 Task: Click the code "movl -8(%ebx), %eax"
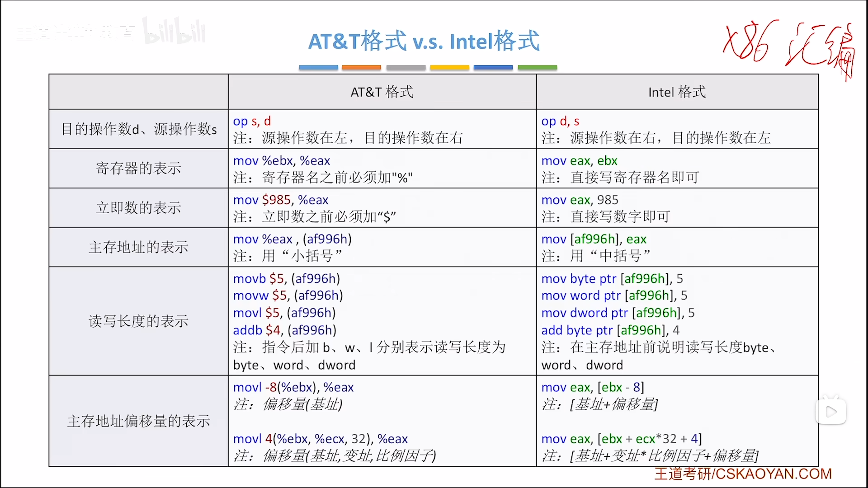[x=293, y=387]
